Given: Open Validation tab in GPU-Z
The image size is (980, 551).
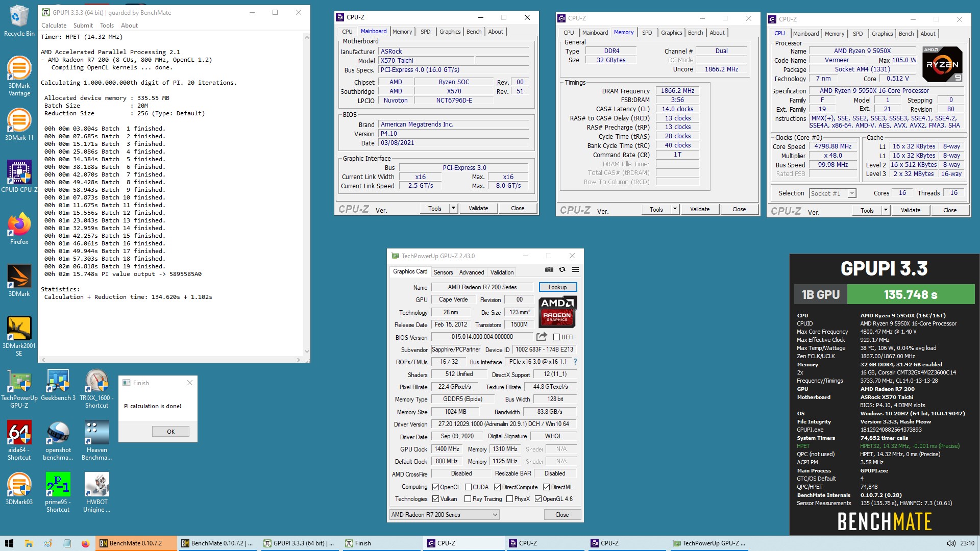Looking at the screenshot, I should click(x=502, y=272).
